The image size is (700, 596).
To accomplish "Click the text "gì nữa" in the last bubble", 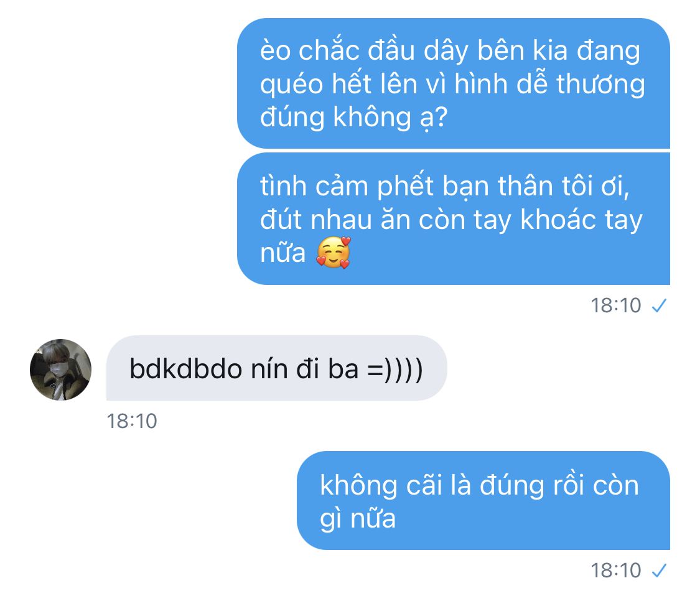I will [x=358, y=519].
